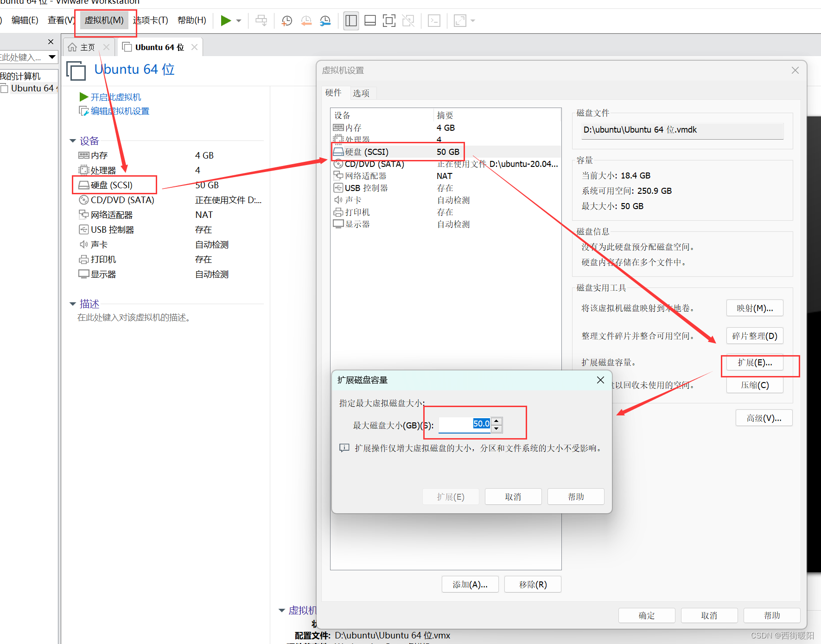Select 声卡 row in settings dialog
The image size is (821, 644).
coord(446,200)
